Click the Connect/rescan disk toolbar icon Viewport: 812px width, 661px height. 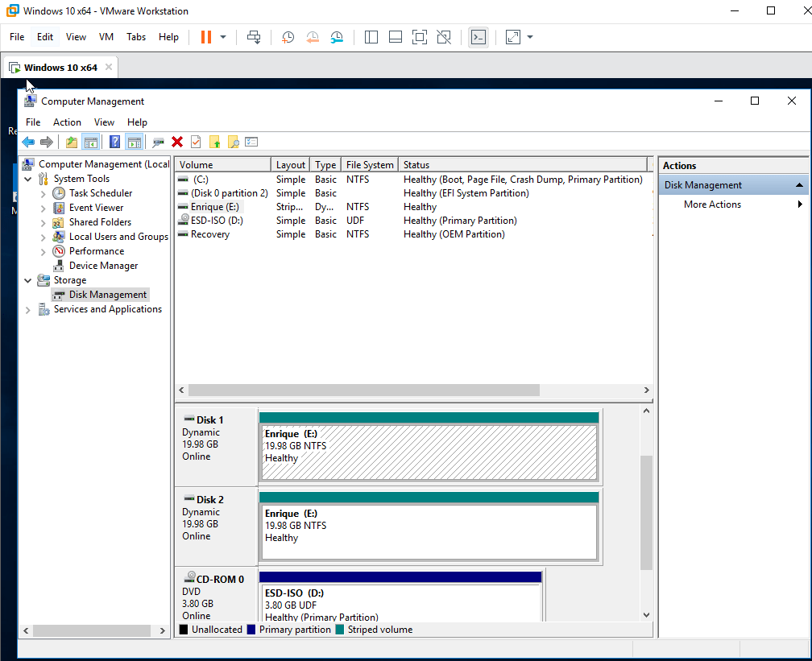click(x=159, y=142)
